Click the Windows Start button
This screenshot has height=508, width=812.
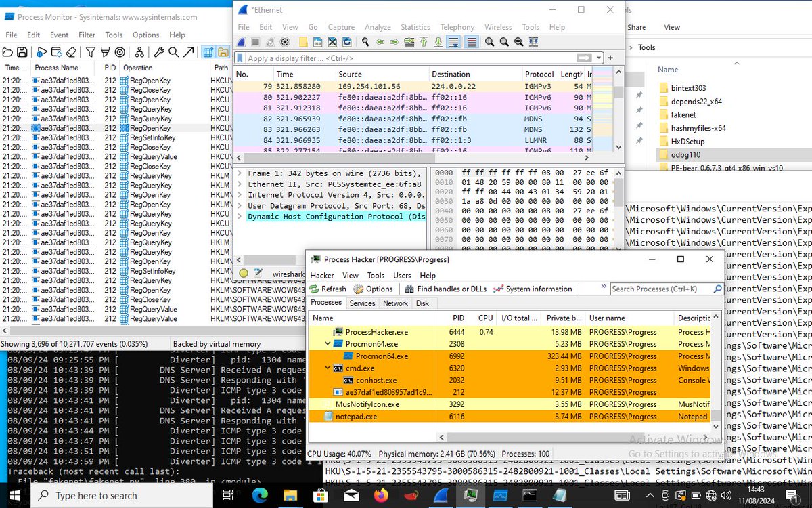[15, 495]
